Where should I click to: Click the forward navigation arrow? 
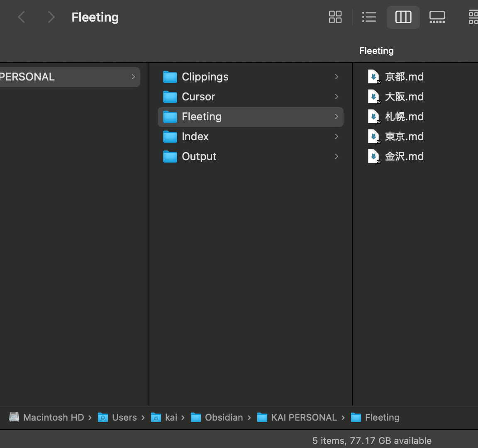point(51,17)
